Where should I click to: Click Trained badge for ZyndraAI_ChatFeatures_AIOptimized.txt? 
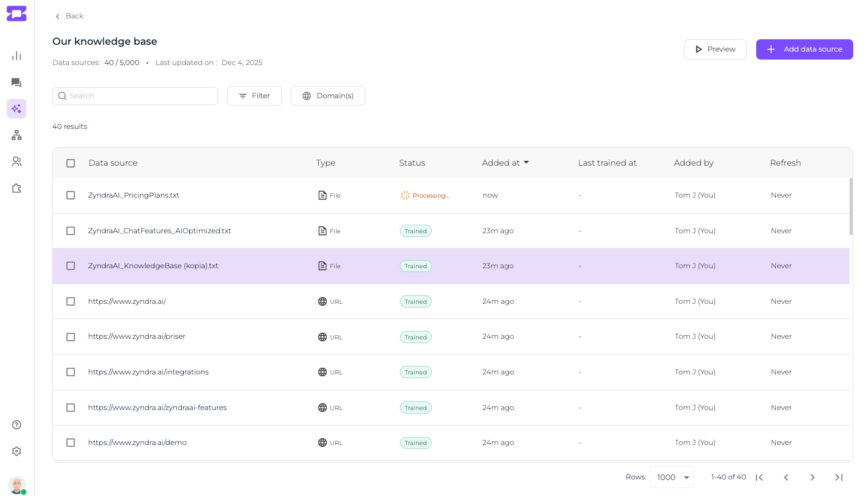point(416,231)
